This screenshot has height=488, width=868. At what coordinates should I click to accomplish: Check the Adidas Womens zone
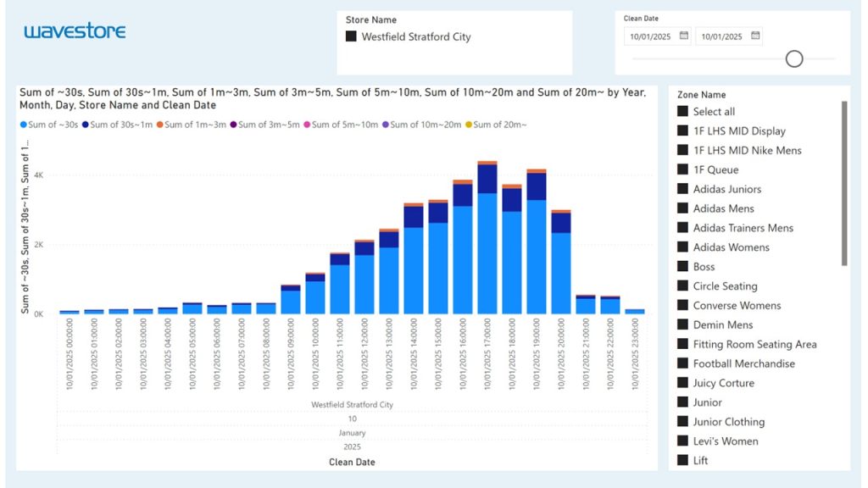pyautogui.click(x=682, y=247)
